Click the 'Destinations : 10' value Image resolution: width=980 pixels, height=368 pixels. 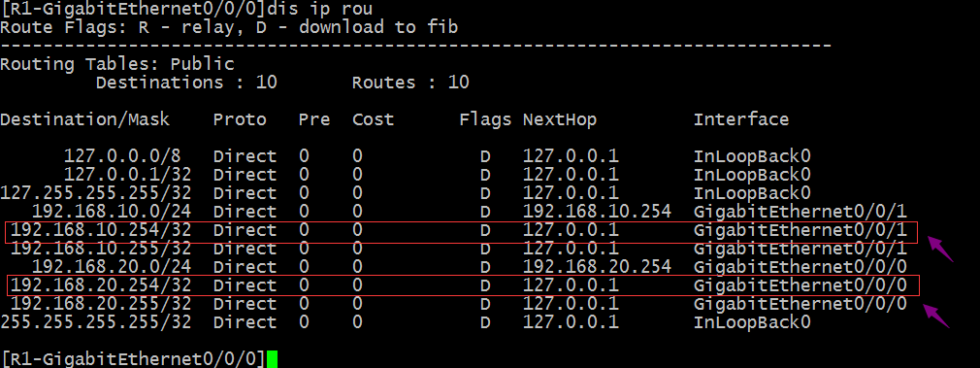186,83
